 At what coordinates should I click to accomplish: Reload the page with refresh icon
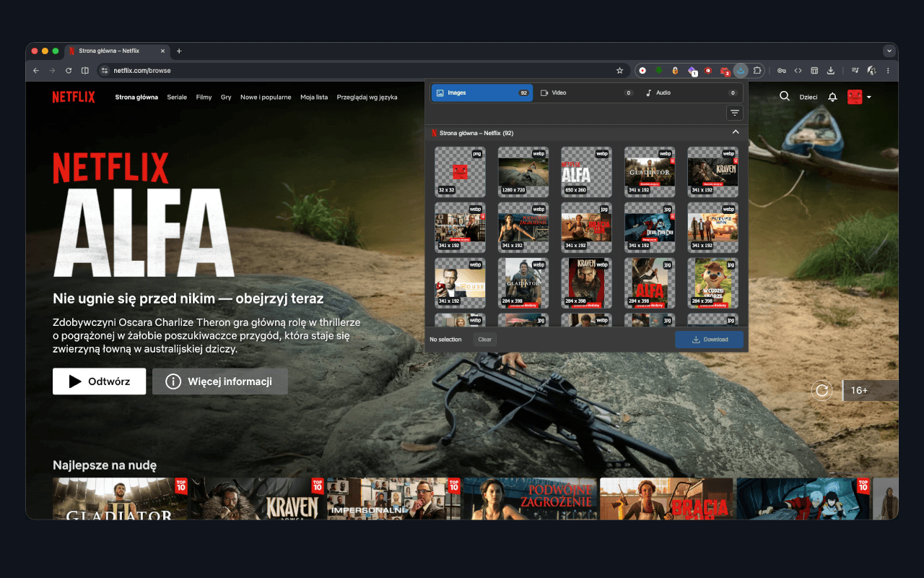(69, 70)
